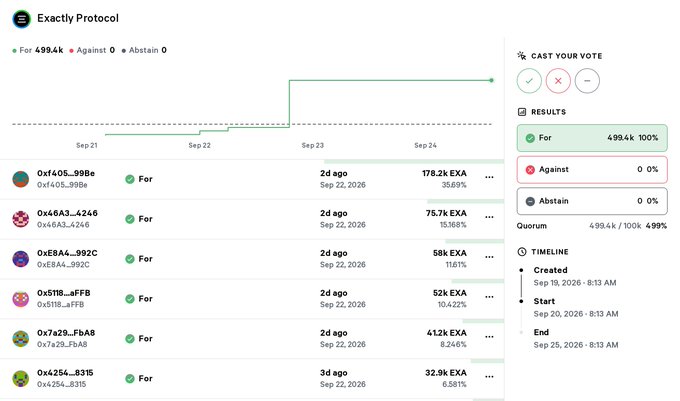Click For check icon in 0x5118...aFFB row
The height and width of the screenshot is (401, 680).
click(130, 299)
